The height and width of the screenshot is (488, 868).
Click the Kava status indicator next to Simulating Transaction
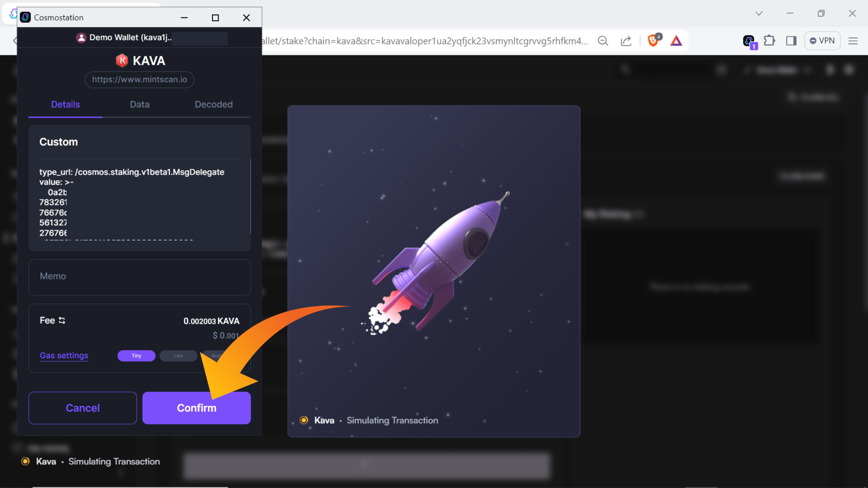coord(304,420)
